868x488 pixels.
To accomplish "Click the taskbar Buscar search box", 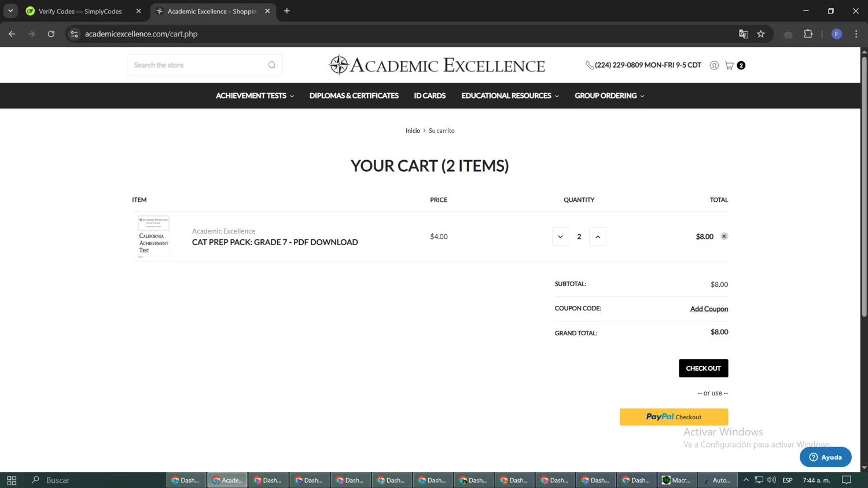I will click(95, 480).
